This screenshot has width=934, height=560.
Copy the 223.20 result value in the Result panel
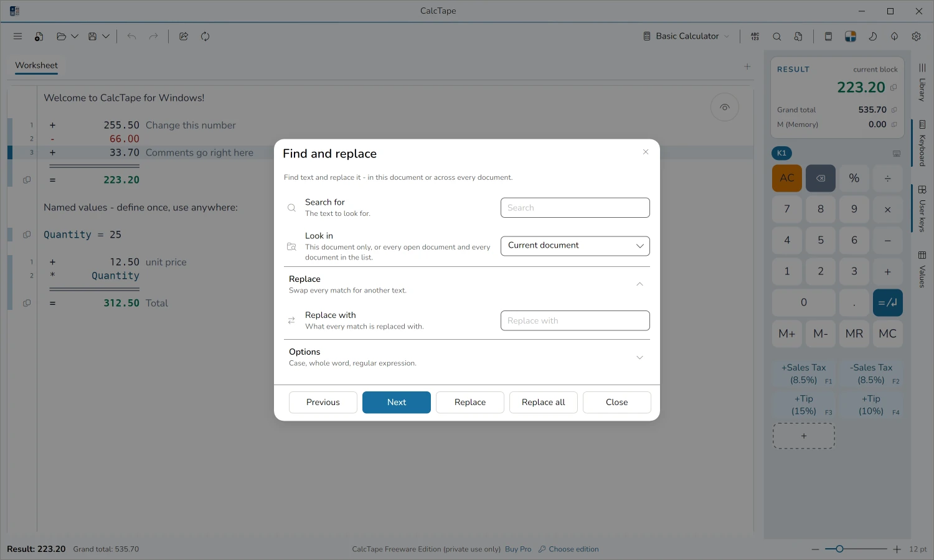click(x=894, y=88)
